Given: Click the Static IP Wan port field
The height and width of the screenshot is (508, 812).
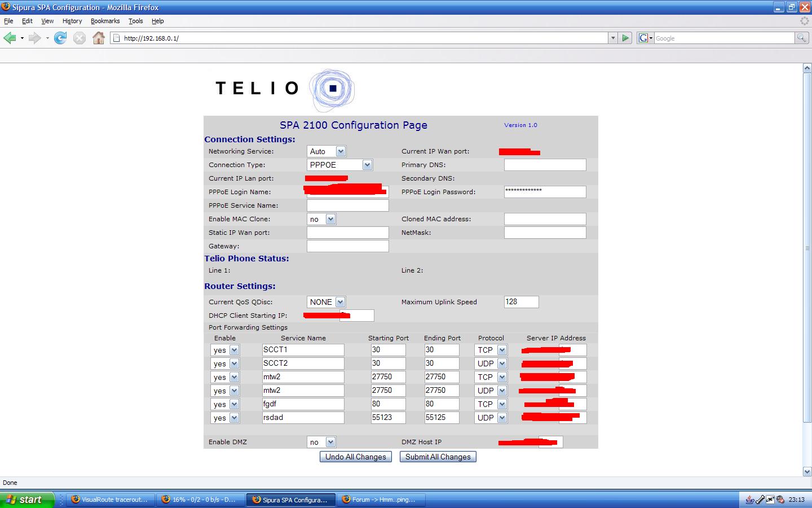Looking at the screenshot, I should click(348, 233).
